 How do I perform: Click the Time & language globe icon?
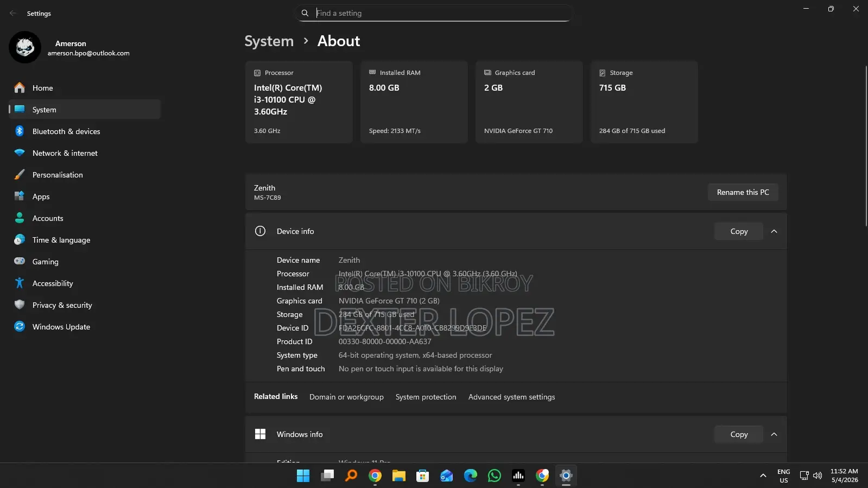tap(20, 240)
